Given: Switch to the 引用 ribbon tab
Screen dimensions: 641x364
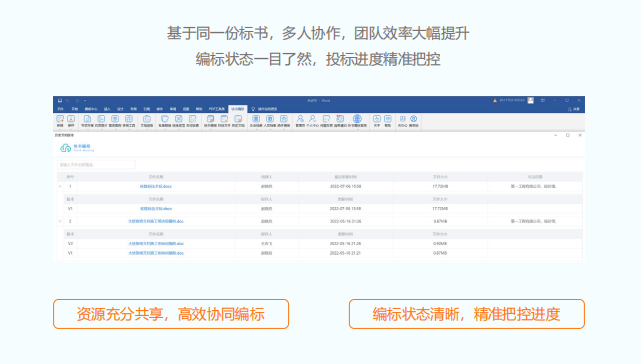Looking at the screenshot, I should (147, 109).
